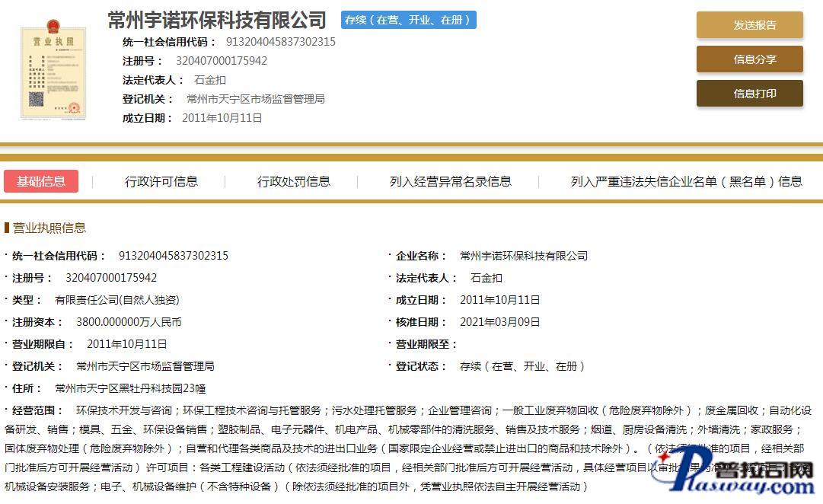The image size is (823, 504).
Task: Click the 信息打印 print button
Action: click(749, 94)
